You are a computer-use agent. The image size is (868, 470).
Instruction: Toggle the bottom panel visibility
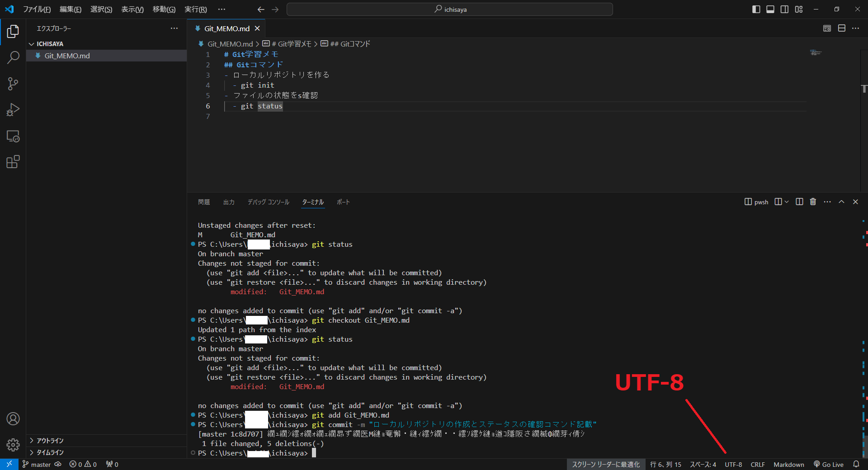point(770,9)
